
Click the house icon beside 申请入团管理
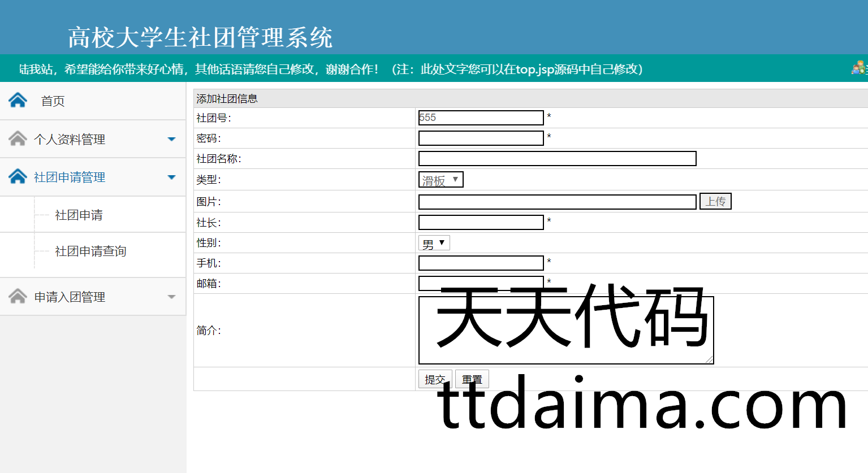pyautogui.click(x=18, y=297)
